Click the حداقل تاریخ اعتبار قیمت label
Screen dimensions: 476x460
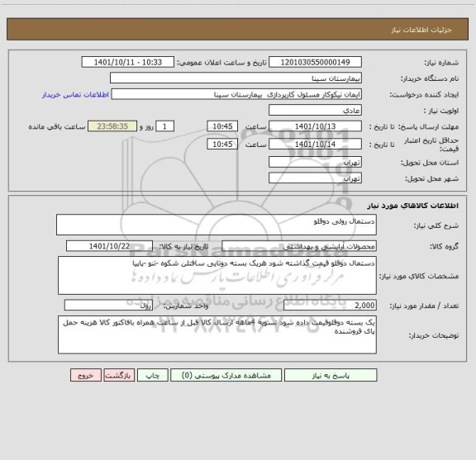(431, 145)
